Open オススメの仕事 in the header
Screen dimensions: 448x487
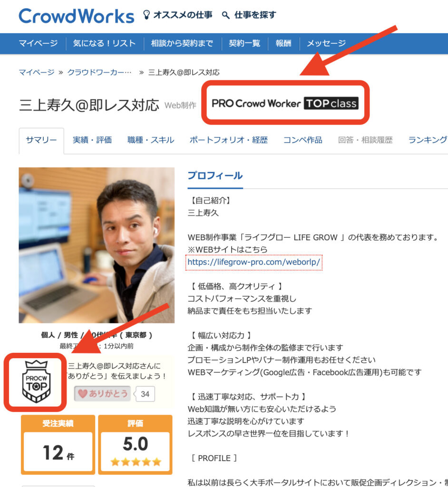tap(183, 15)
